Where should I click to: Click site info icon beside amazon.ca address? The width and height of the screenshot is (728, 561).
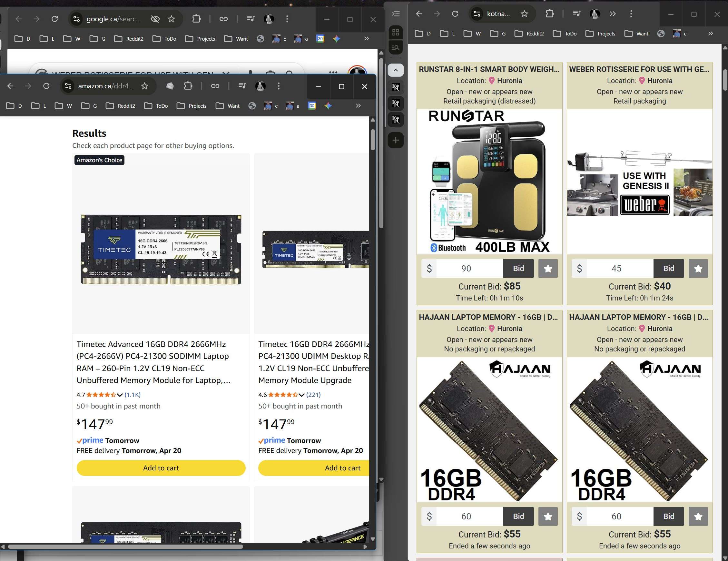(x=68, y=86)
